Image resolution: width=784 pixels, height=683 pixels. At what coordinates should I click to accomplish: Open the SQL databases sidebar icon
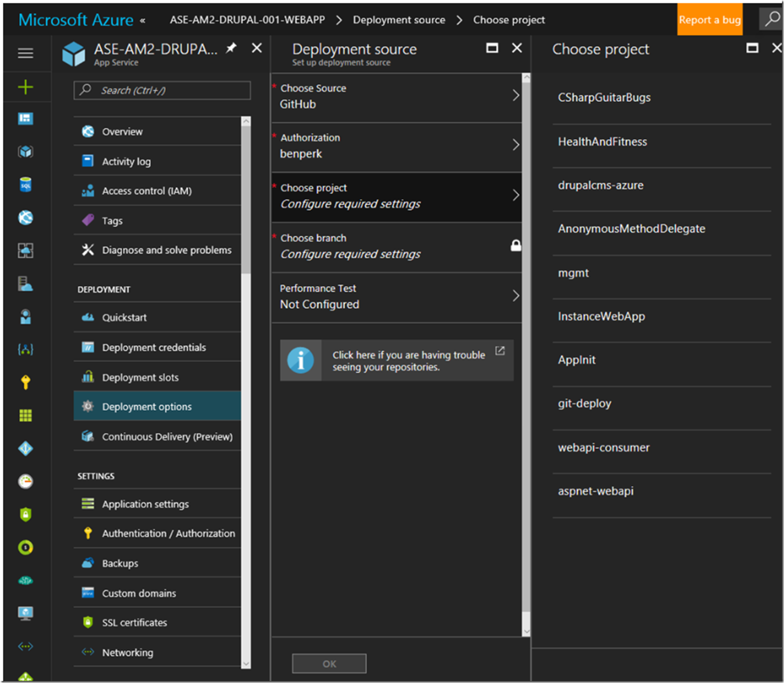(x=25, y=184)
